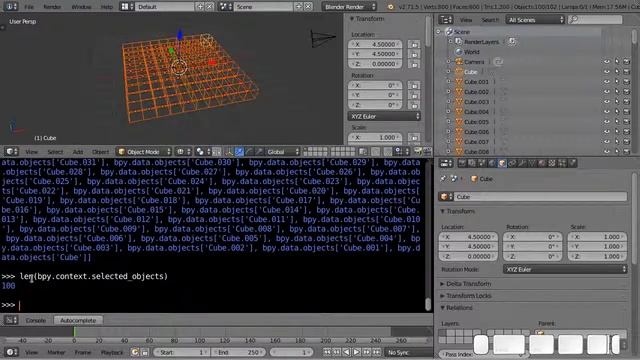640x360 pixels.
Task: Open XYZ Euler Rotation Mode dropdown in properties
Action: 565,269
